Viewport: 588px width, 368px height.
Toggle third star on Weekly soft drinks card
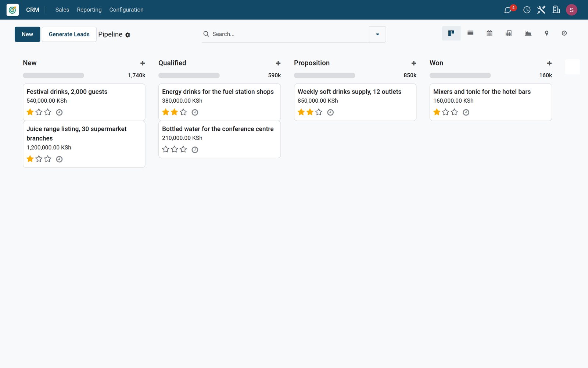(319, 112)
